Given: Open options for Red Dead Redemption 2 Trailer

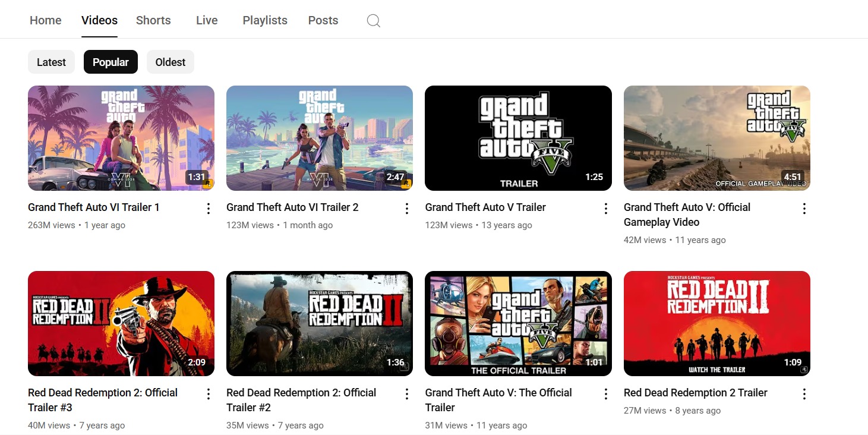Looking at the screenshot, I should [x=804, y=394].
